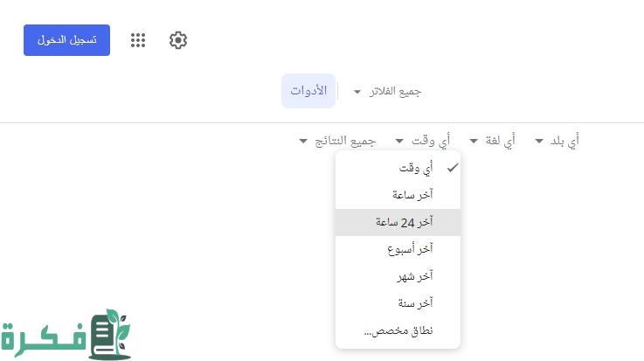Click the arrow beside أي لغة

click(474, 141)
